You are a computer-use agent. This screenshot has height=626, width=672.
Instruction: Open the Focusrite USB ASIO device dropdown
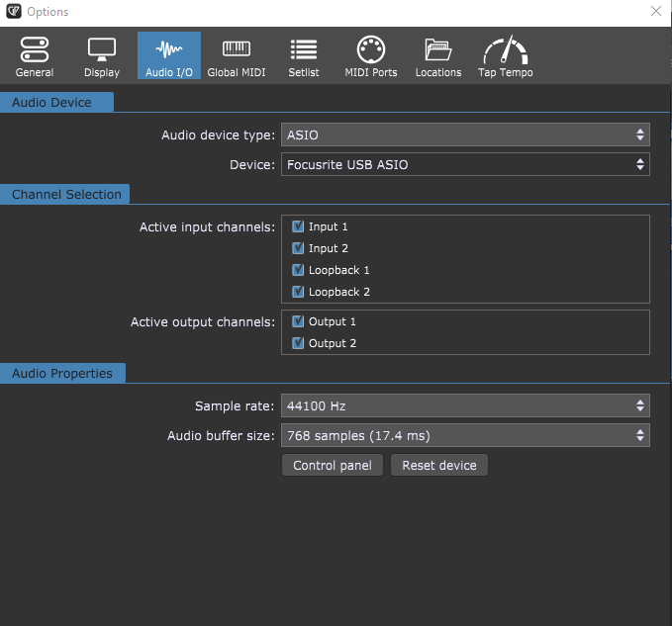(x=465, y=164)
